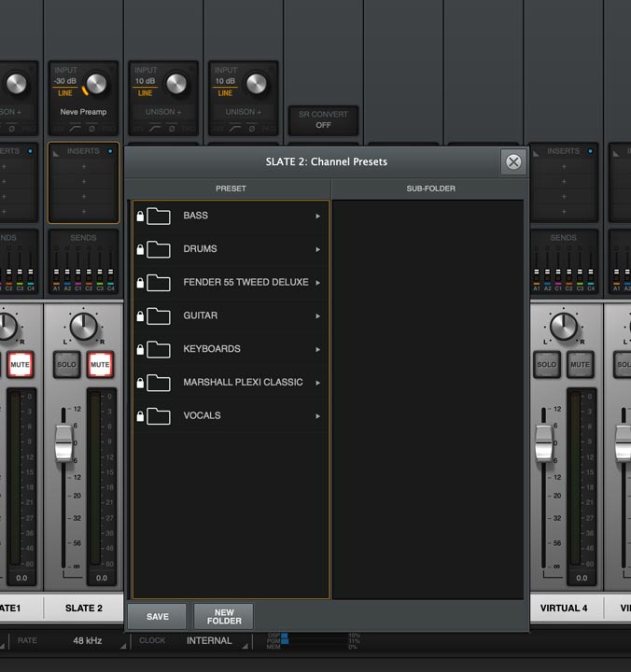This screenshot has height=672, width=631.
Task: Click the folder icon for FENDER 55 TWEED DELUXE
Action: tap(158, 283)
